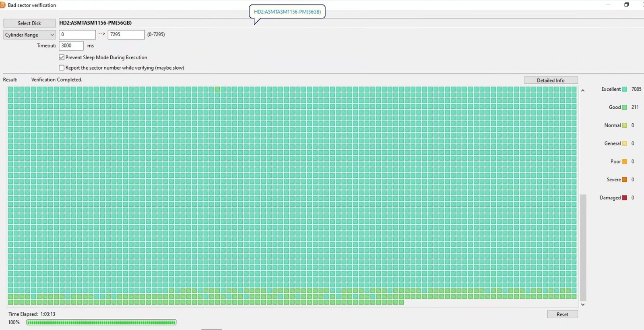Click the scroll up arrow of block grid
644x330 pixels.
coord(583,91)
